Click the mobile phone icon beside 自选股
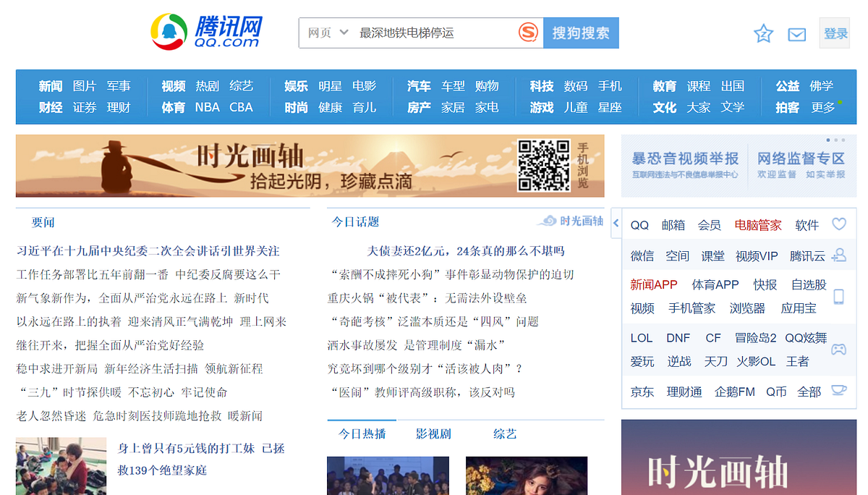 click(x=839, y=296)
